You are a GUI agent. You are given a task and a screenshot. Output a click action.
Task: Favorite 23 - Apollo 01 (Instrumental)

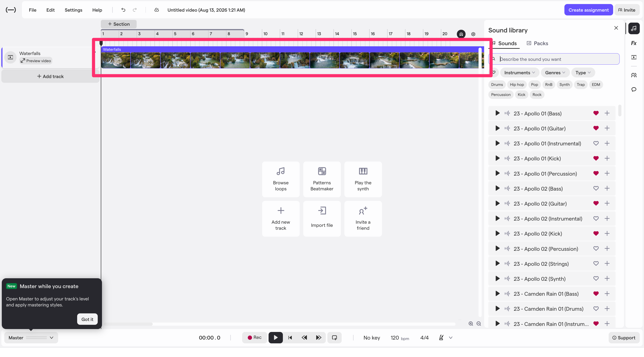click(x=596, y=143)
